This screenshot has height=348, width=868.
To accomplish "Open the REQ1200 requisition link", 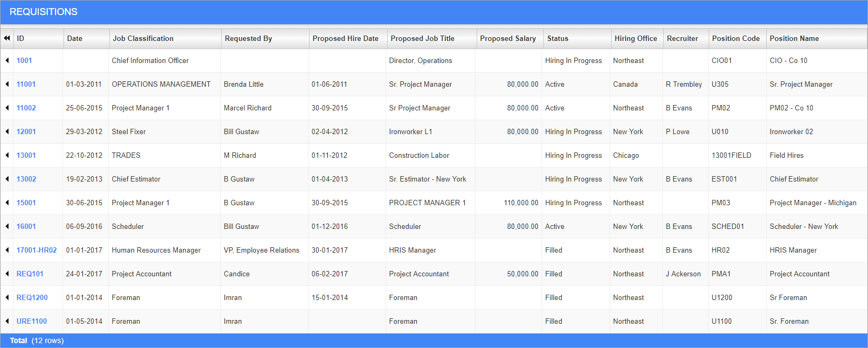I will pyautogui.click(x=32, y=297).
